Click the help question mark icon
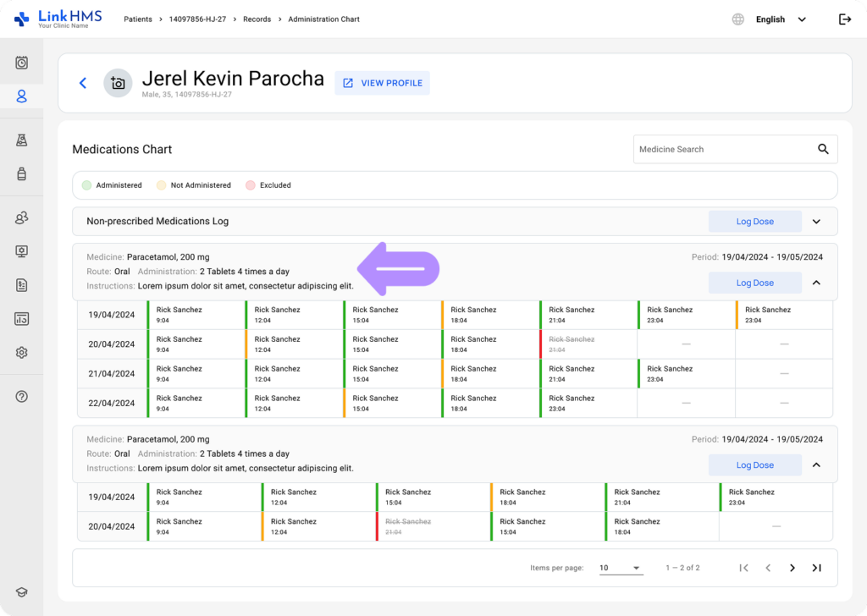 click(22, 396)
